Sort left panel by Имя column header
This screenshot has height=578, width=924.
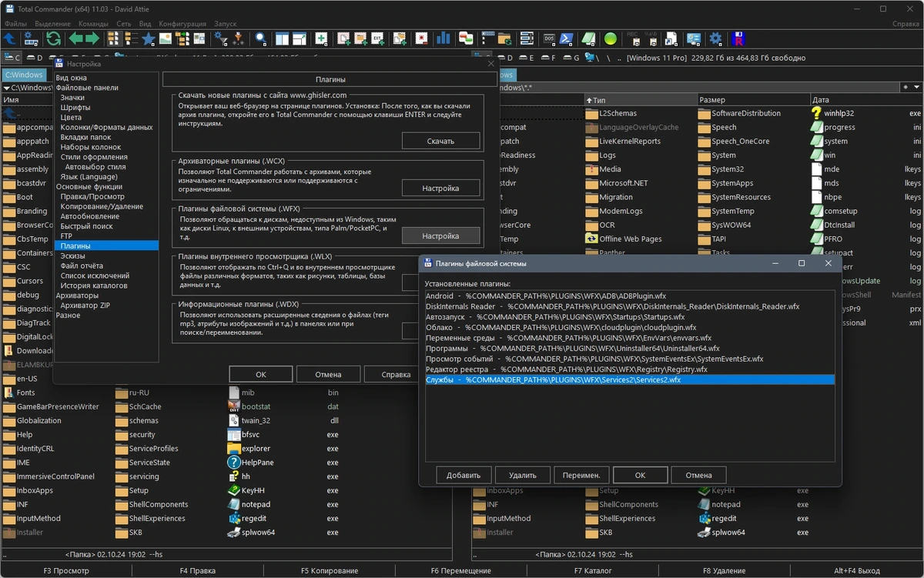(x=27, y=100)
